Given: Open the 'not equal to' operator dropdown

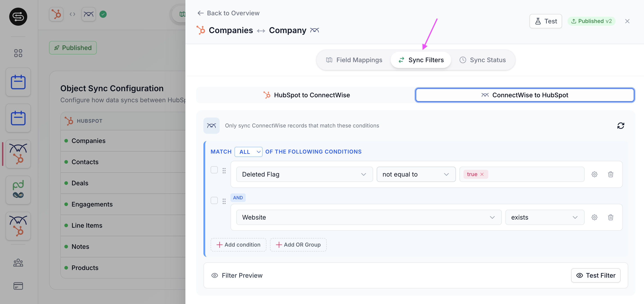Looking at the screenshot, I should pyautogui.click(x=416, y=174).
